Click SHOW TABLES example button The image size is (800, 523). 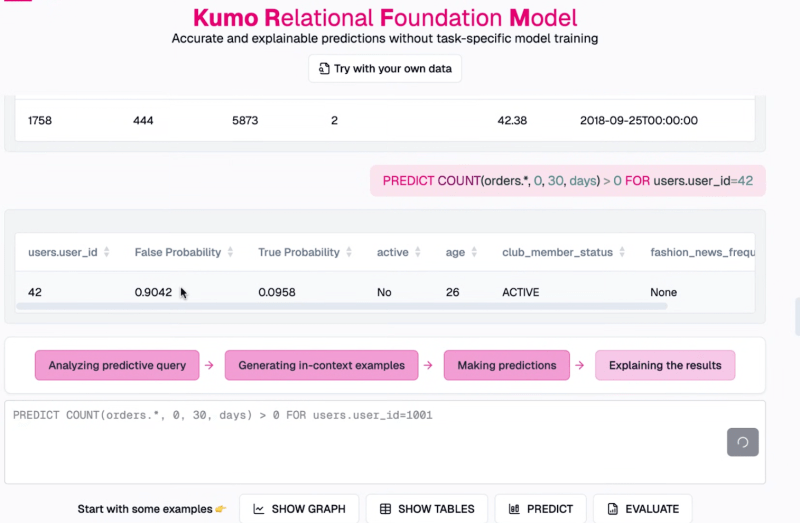[426, 508]
